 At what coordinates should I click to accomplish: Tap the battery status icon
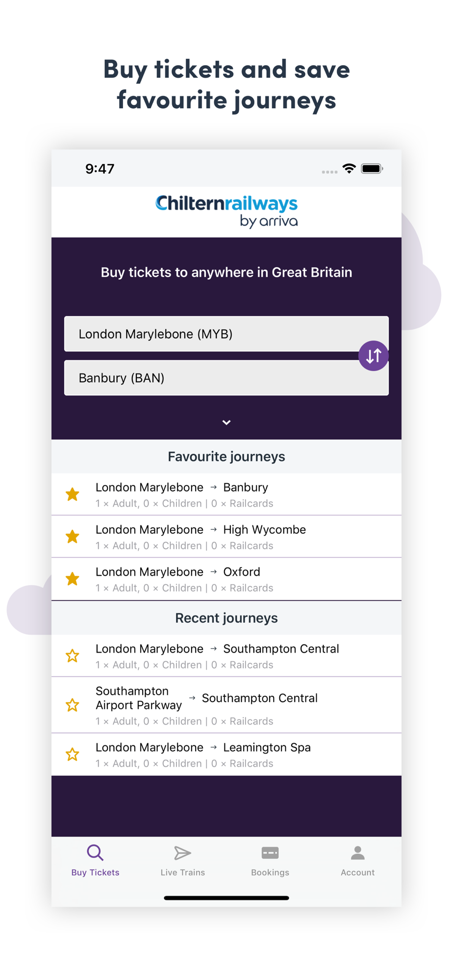pyautogui.click(x=372, y=169)
